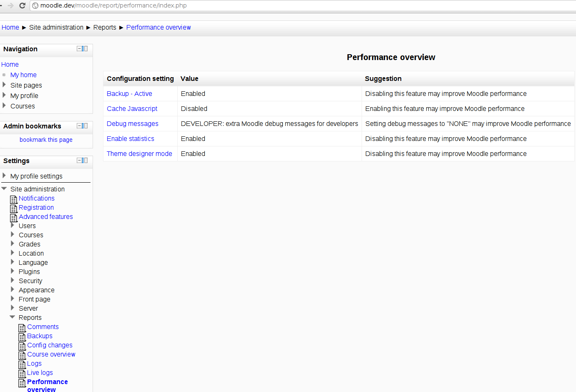Click the document icon beside Notifications
576x392 pixels.
pos(14,199)
